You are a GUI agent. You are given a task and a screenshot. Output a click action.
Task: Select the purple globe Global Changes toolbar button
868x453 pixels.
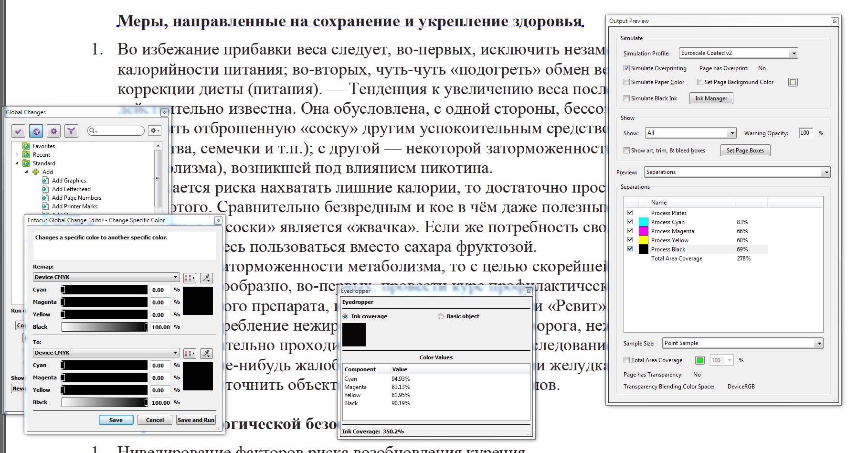coord(36,130)
